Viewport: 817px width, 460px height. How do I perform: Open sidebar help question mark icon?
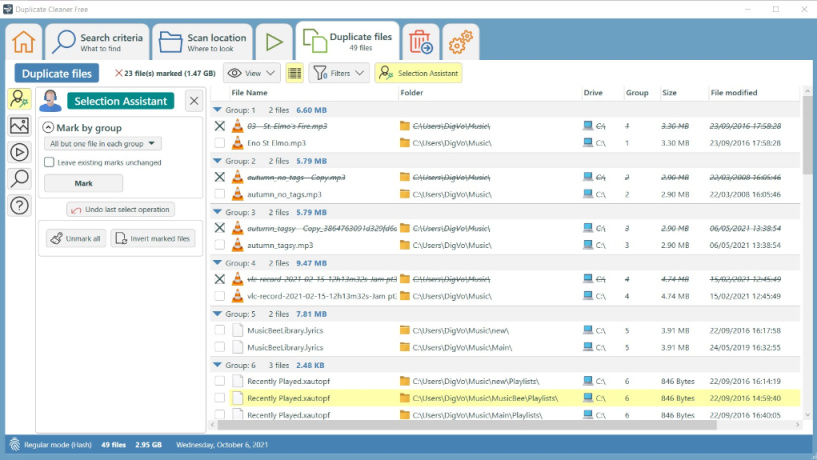click(19, 205)
